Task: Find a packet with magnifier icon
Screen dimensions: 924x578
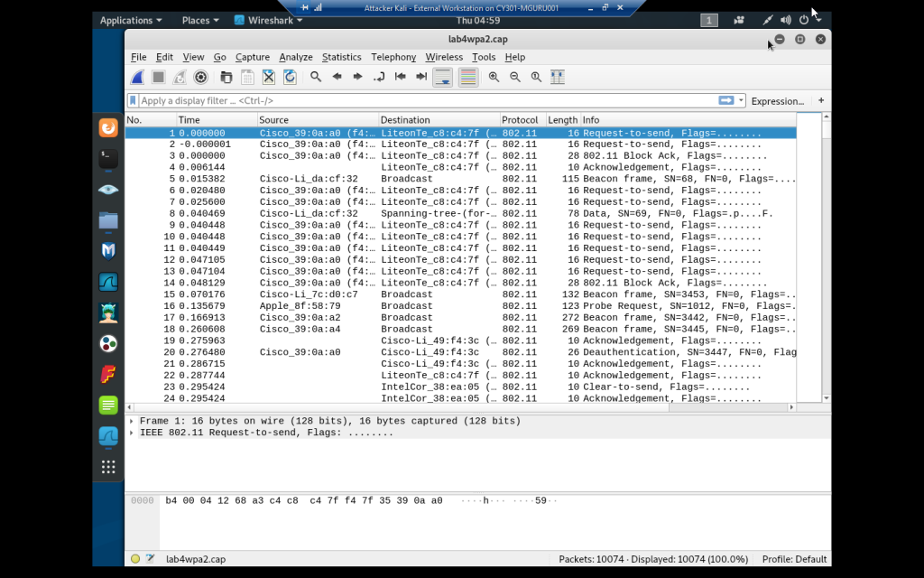Action: [x=316, y=77]
